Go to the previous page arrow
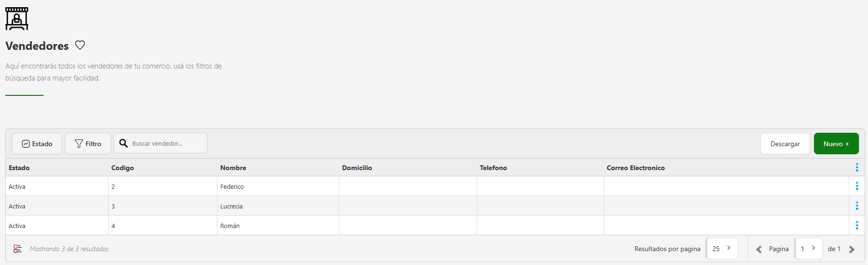This screenshot has height=265, width=868. pyautogui.click(x=759, y=249)
